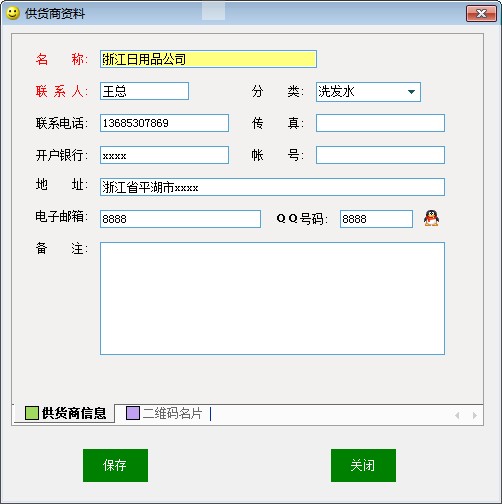
Task: Click into the 联系人 field containing 王总
Action: tap(144, 91)
